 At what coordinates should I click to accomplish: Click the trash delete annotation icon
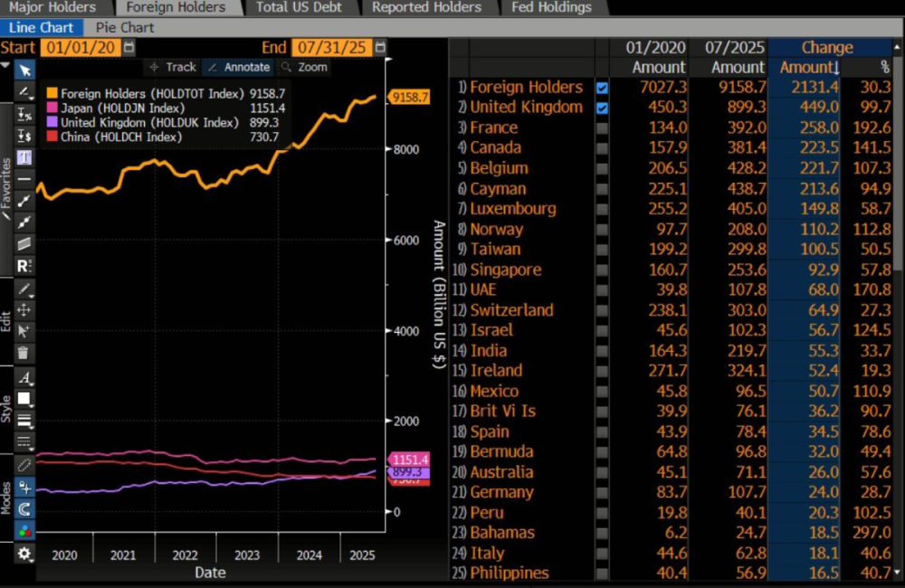pos(24,353)
